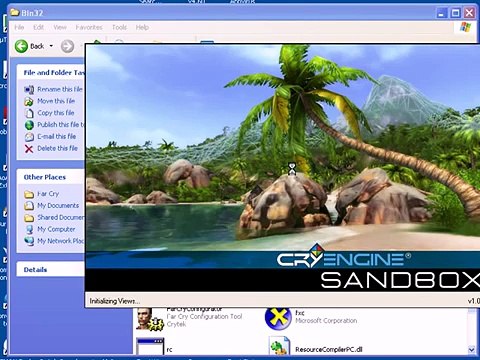Click the My Documents folder icon
This screenshot has width=480, height=360.
click(x=29, y=206)
